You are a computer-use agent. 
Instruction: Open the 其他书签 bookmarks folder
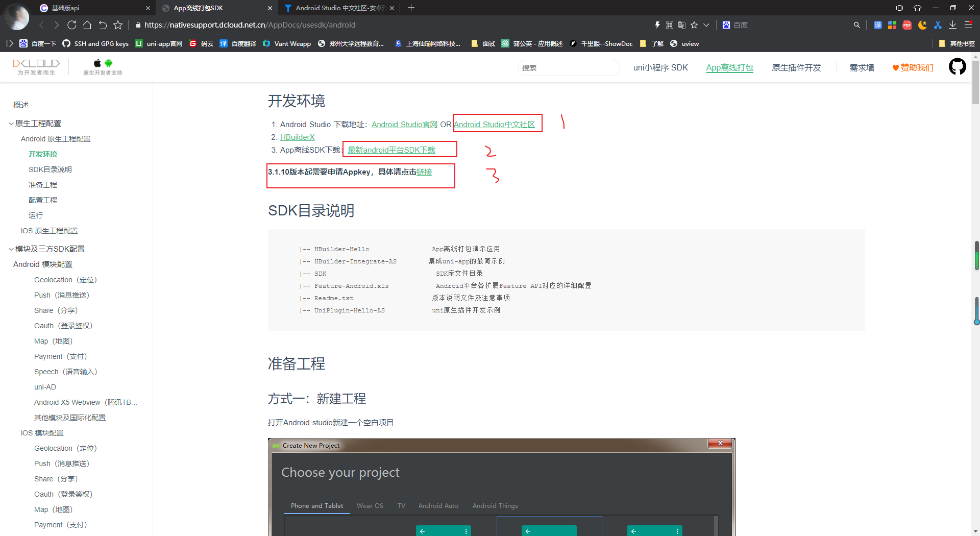tap(957, 44)
